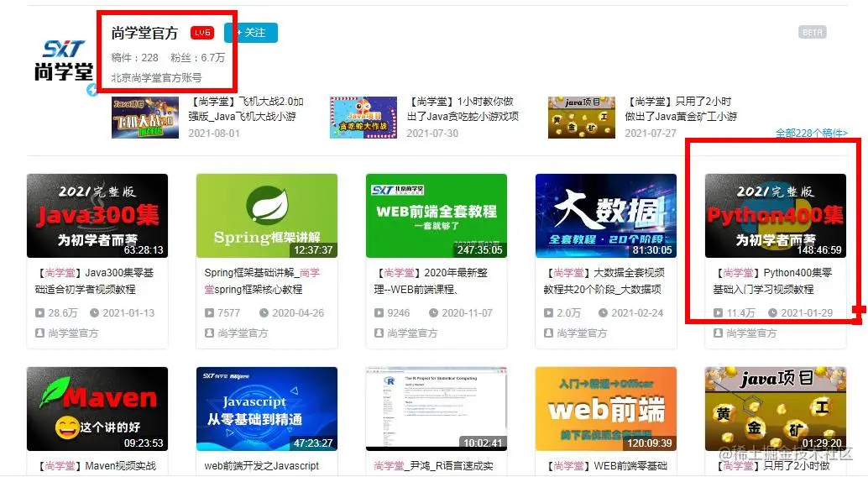
Task: Open the web前端开发之Javascript title
Action: click(x=262, y=466)
